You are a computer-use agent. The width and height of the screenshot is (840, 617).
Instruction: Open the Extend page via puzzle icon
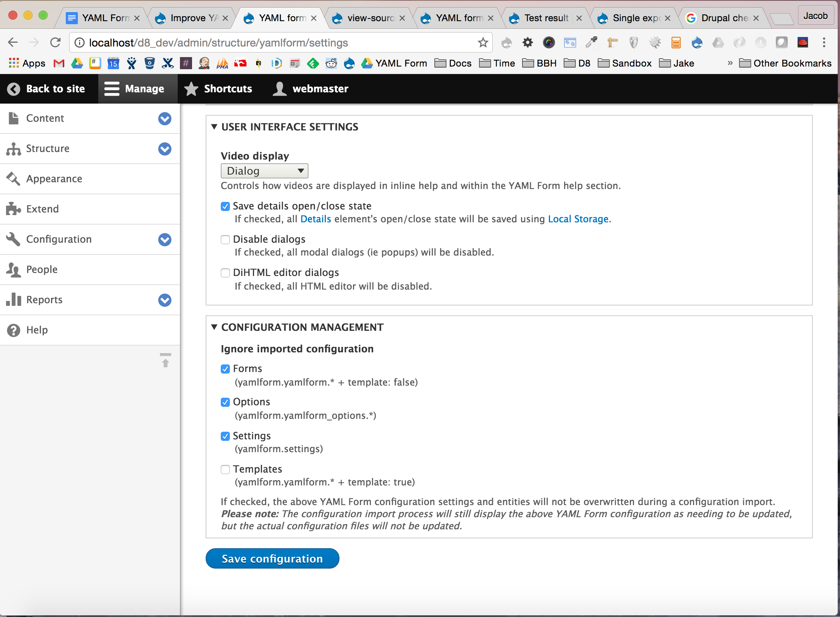coord(13,209)
